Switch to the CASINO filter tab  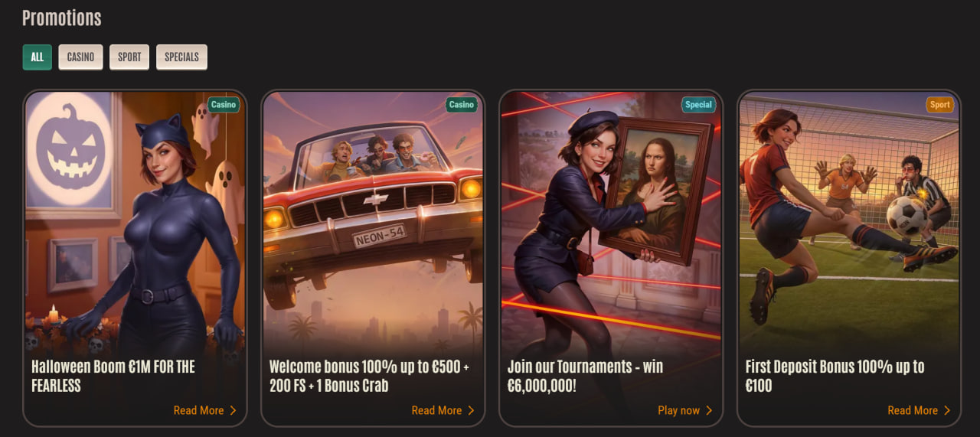click(80, 57)
